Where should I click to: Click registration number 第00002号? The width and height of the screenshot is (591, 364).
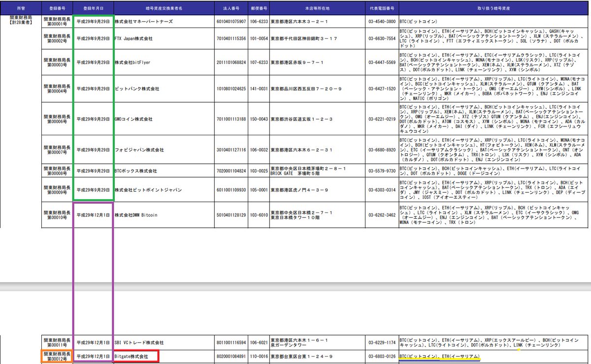[x=57, y=41]
